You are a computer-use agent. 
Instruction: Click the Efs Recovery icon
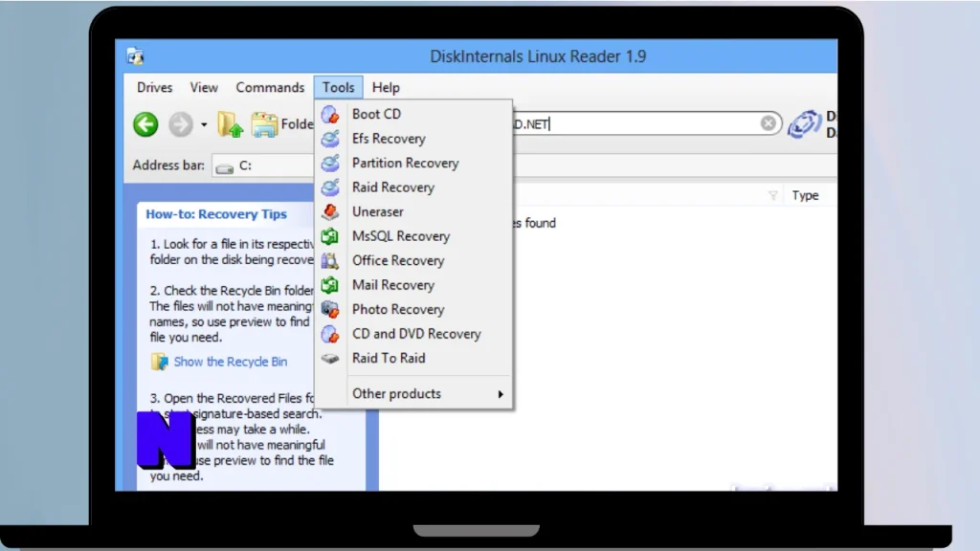tap(330, 139)
